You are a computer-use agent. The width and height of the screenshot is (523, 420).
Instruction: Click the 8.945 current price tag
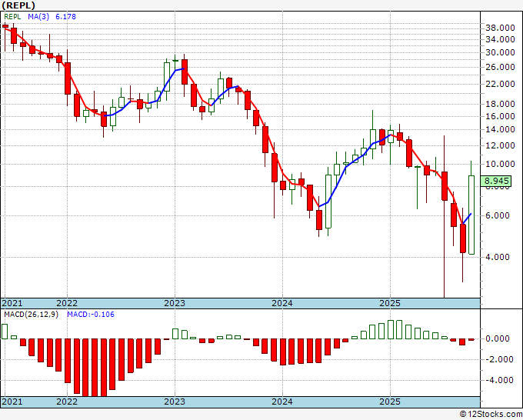pos(496,181)
